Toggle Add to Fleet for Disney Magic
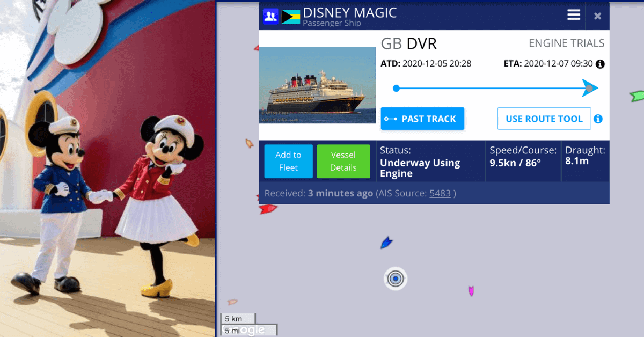The height and width of the screenshot is (337, 644). coord(288,161)
